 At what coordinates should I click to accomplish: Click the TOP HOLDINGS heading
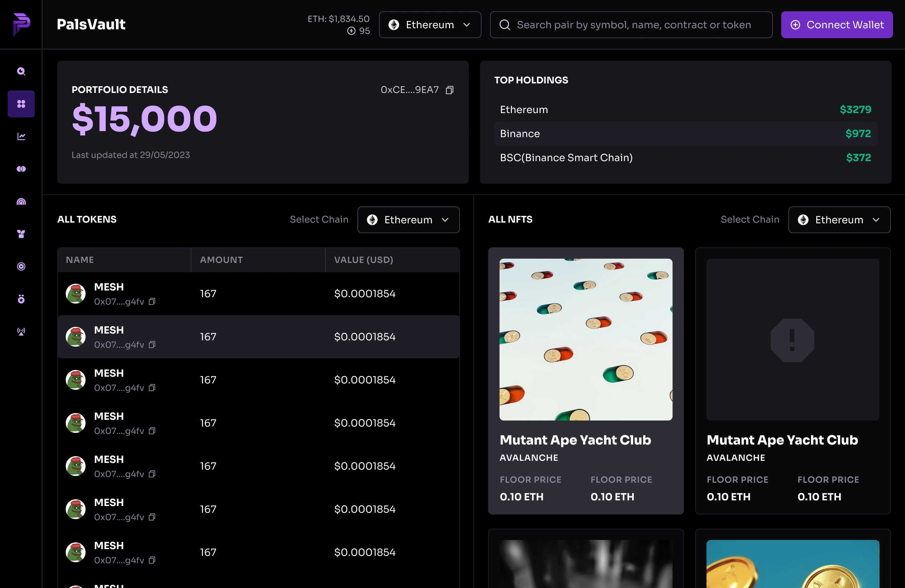tap(531, 80)
